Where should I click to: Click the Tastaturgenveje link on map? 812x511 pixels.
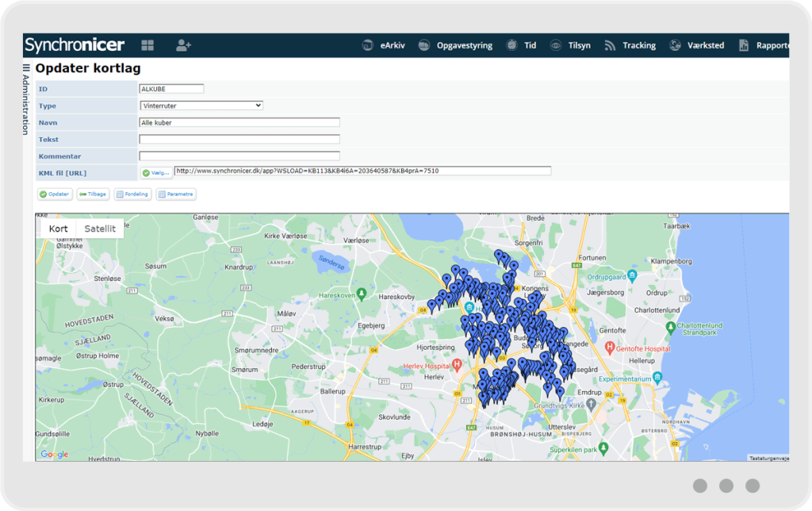point(768,458)
